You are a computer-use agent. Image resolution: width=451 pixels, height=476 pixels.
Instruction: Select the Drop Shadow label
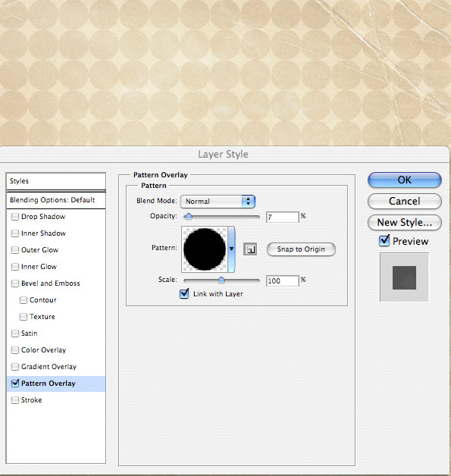43,217
